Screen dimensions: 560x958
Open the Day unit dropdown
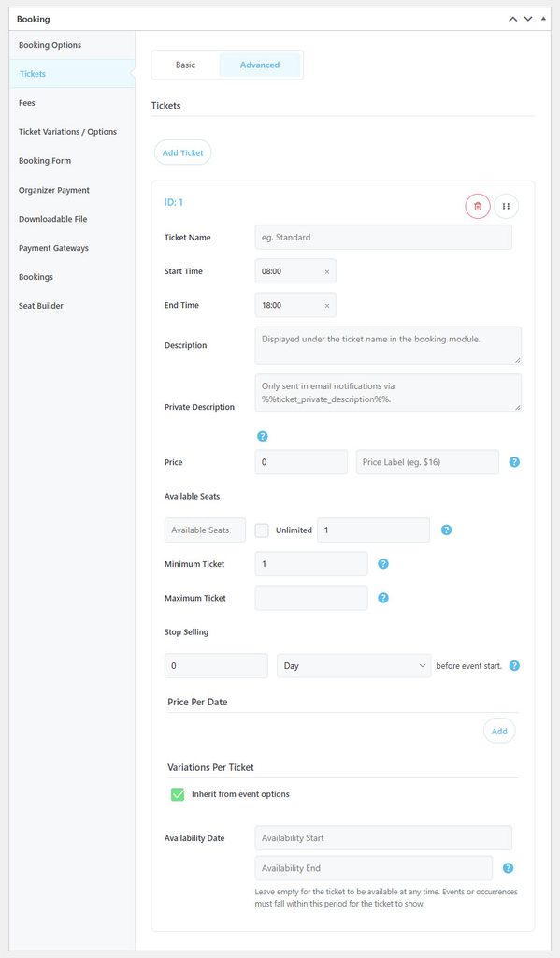click(x=354, y=666)
